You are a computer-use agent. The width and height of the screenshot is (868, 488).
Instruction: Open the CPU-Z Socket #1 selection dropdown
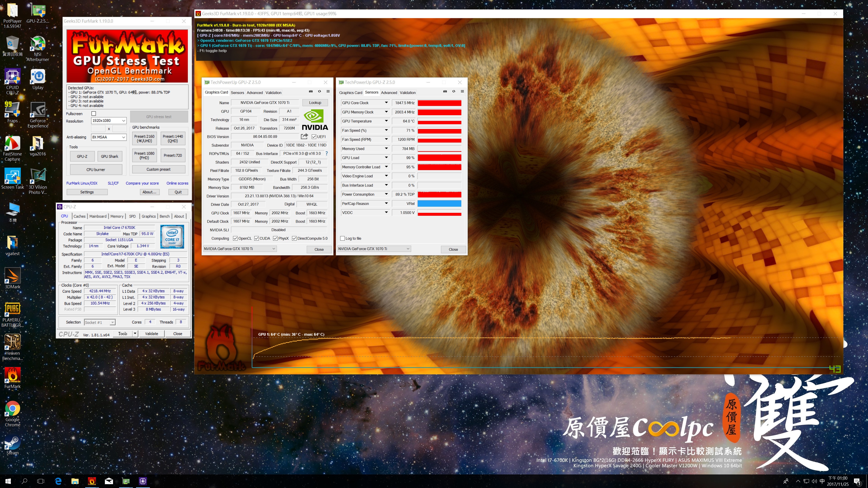pos(100,322)
